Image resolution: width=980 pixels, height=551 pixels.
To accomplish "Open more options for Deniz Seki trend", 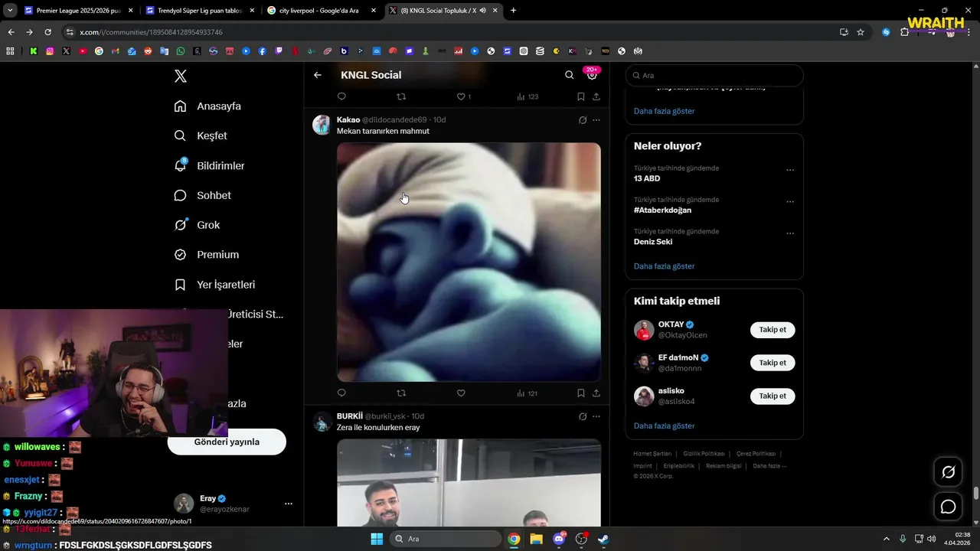I will pyautogui.click(x=790, y=233).
